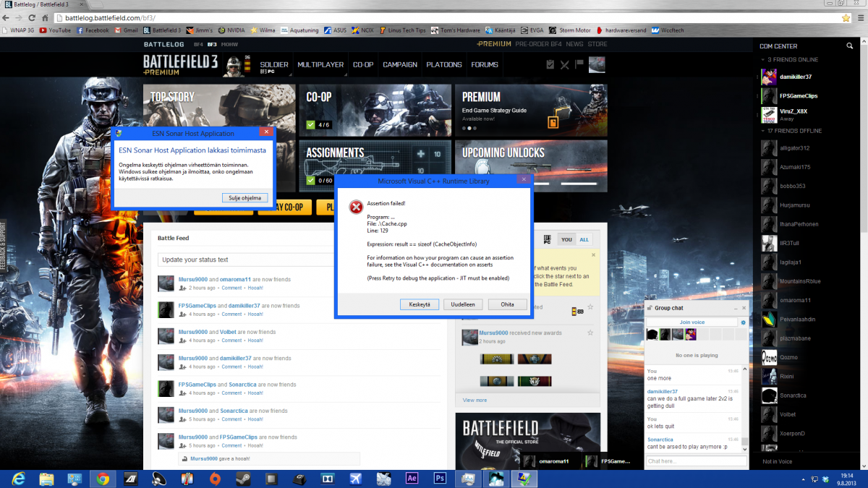
Task: Open the PREMIUM link in top bar
Action: (494, 44)
